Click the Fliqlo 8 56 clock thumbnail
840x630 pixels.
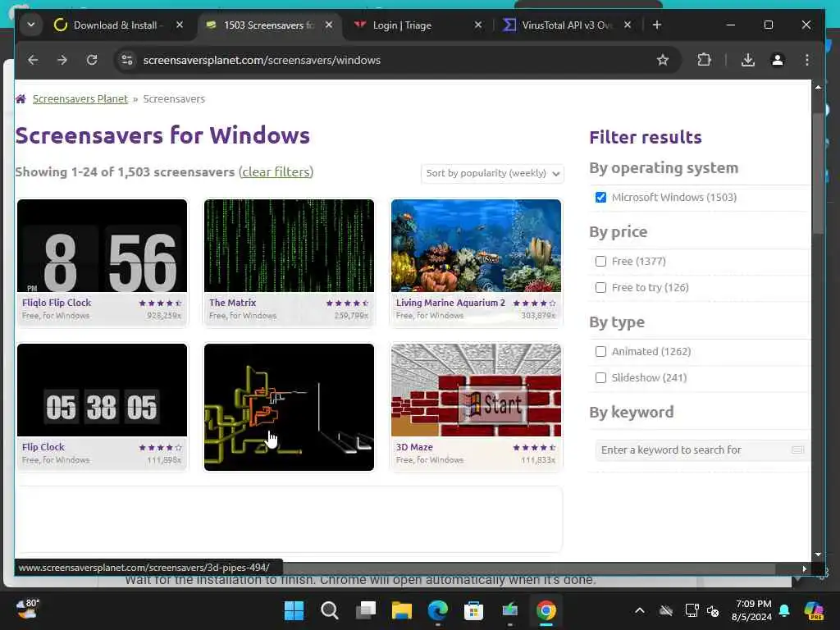[x=103, y=246]
